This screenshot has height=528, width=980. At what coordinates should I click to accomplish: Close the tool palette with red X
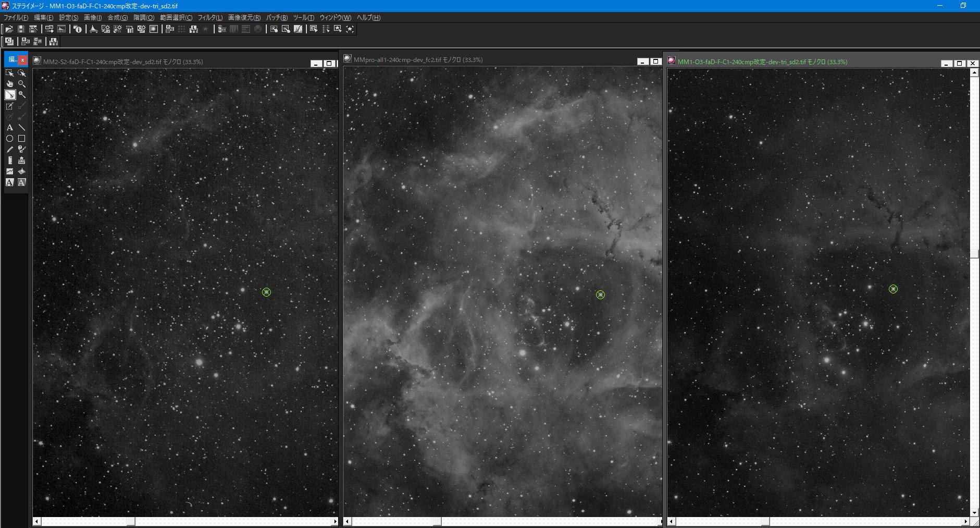(22, 60)
